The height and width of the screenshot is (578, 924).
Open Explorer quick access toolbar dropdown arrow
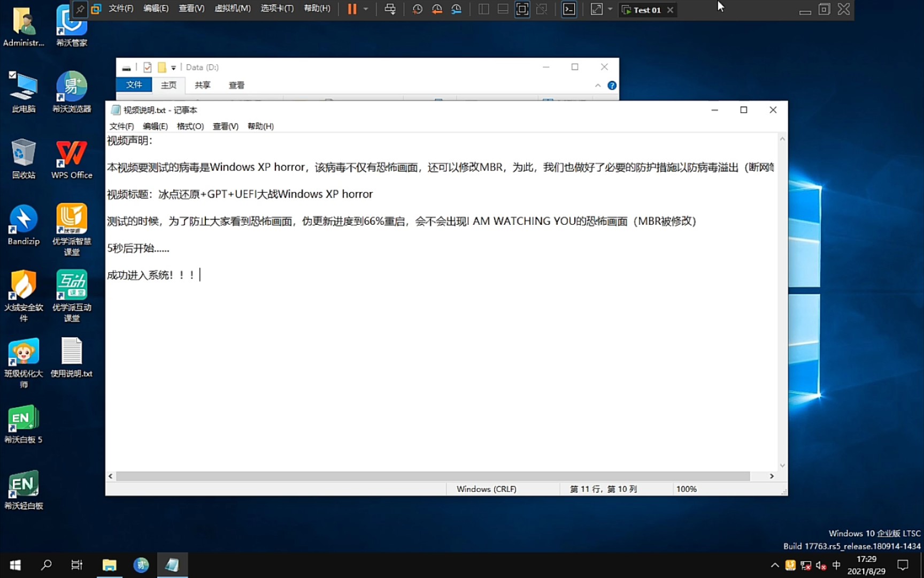(x=173, y=68)
